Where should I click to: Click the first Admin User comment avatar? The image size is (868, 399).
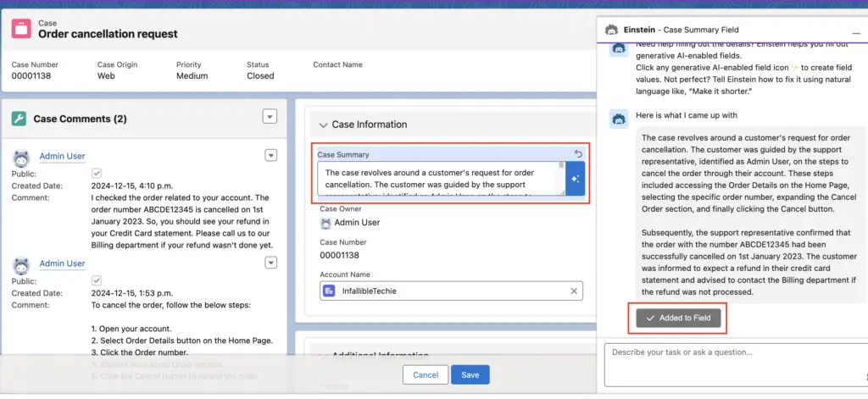click(21, 158)
